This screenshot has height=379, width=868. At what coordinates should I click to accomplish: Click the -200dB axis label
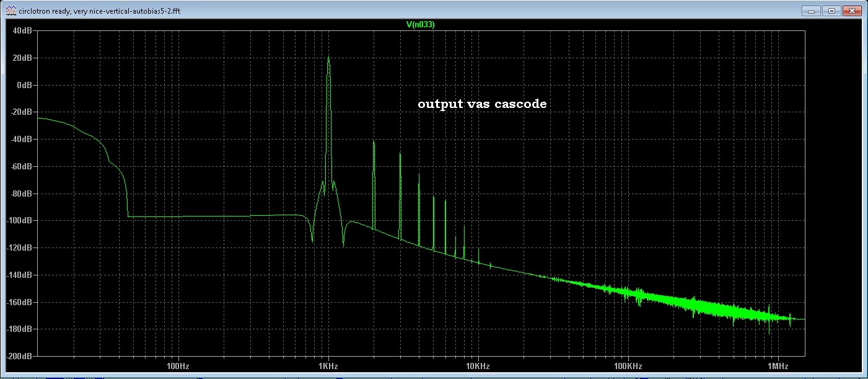pos(20,357)
